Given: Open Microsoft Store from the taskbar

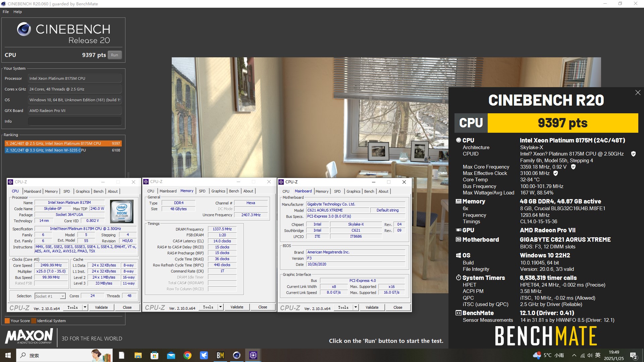Looking at the screenshot, I should click(154, 355).
